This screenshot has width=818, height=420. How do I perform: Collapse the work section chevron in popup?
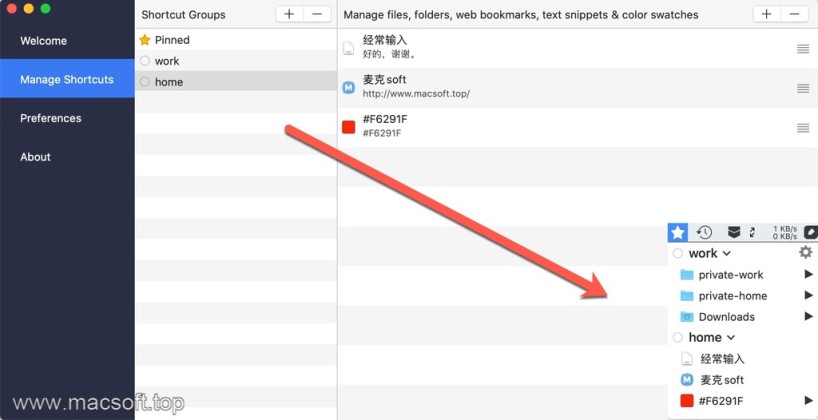coord(727,254)
